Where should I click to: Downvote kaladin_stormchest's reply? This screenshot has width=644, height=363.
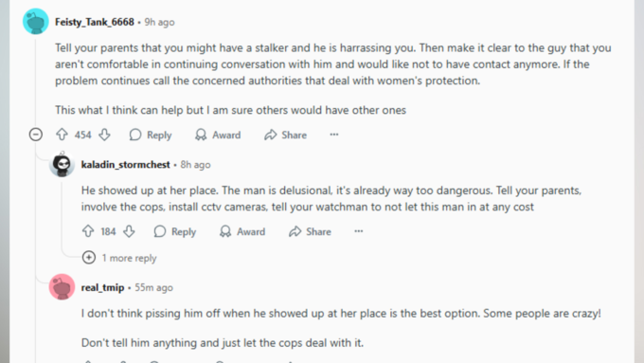point(130,231)
